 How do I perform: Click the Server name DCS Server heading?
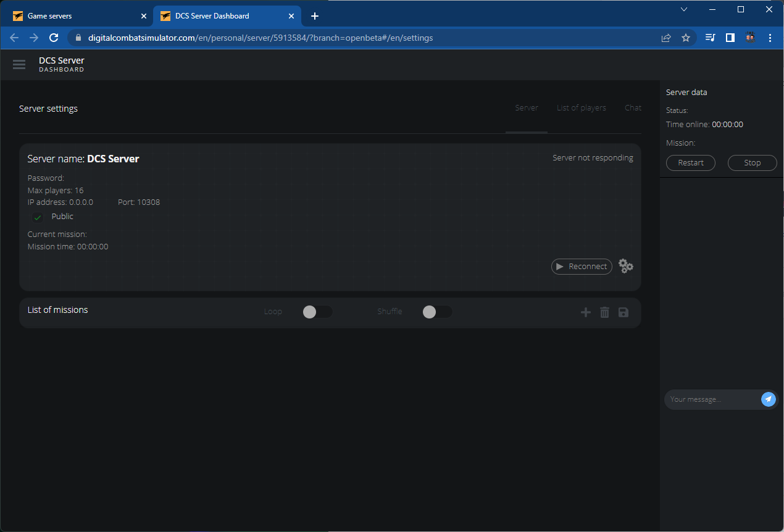pos(83,159)
